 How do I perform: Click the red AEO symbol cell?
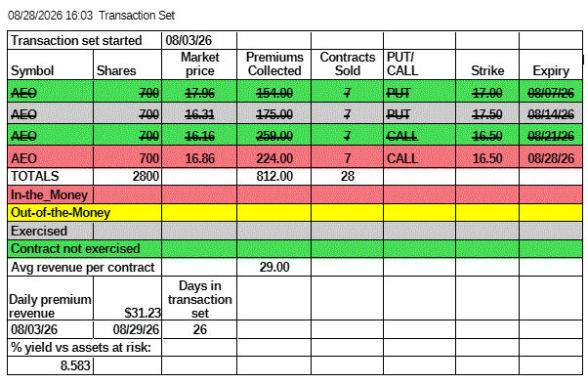pos(50,157)
